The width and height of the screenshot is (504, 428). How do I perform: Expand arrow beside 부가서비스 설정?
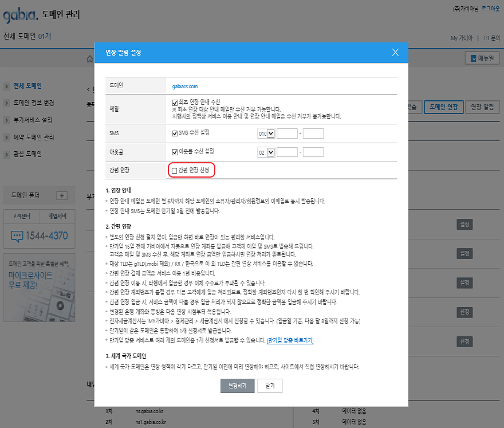pyautogui.click(x=6, y=120)
